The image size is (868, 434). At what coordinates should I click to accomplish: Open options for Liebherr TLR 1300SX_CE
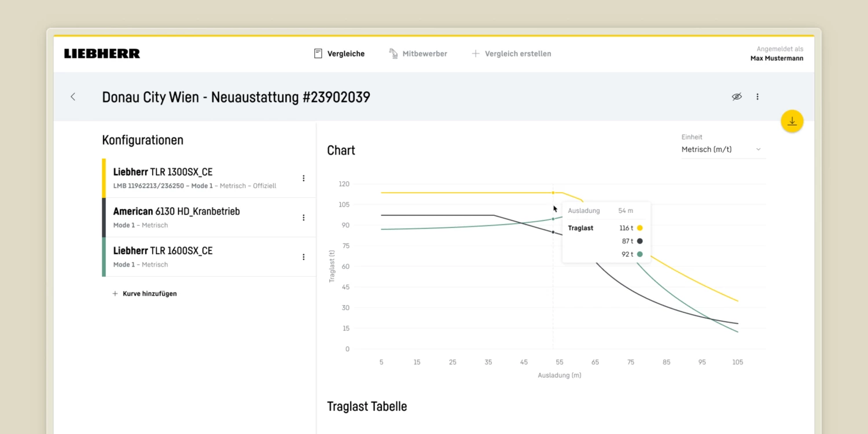[x=303, y=178]
